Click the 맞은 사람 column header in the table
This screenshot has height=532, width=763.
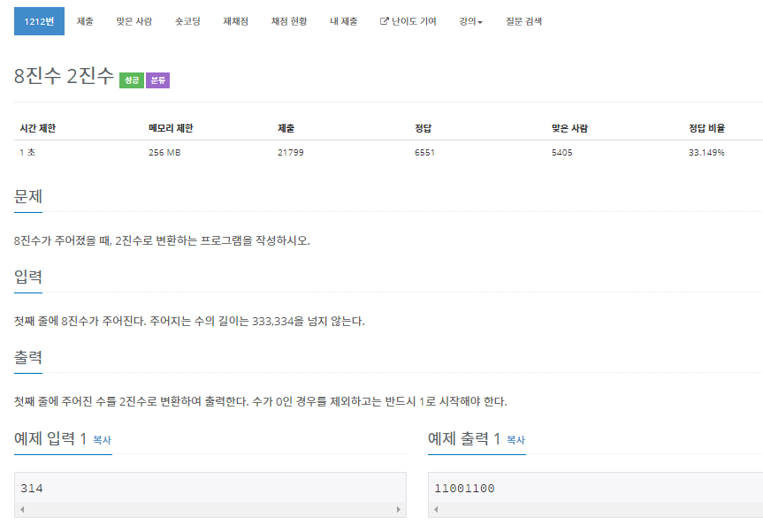click(x=569, y=128)
